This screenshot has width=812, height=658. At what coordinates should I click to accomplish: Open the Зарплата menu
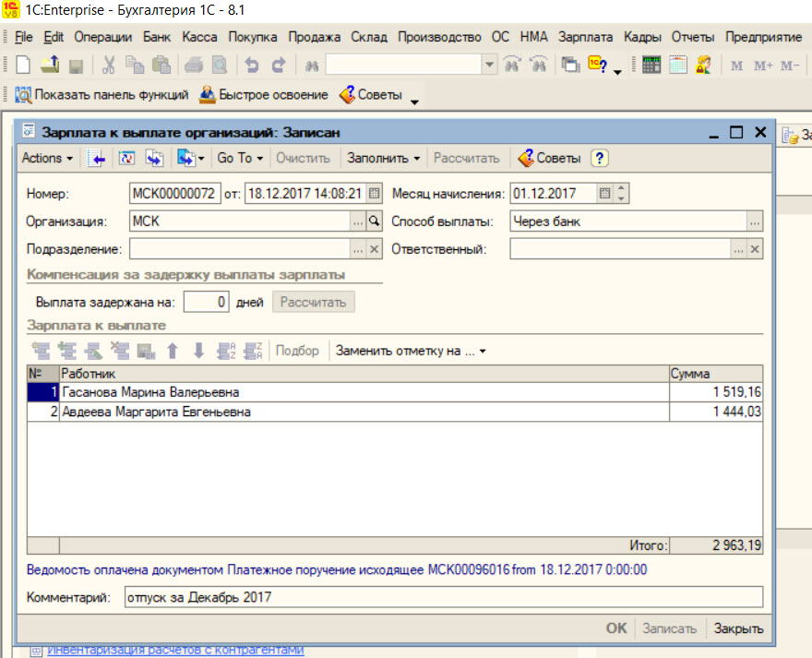click(x=585, y=37)
